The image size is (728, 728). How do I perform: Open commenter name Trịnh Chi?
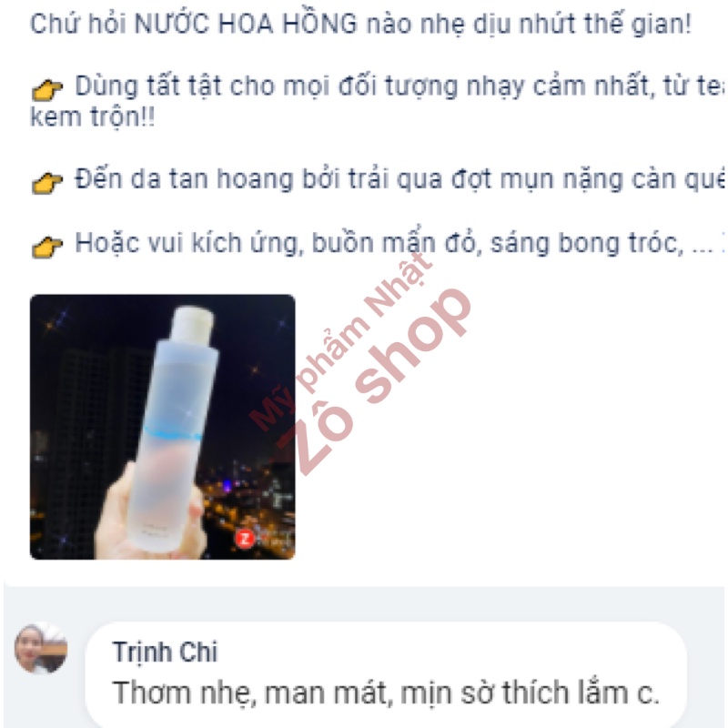pos(165,652)
